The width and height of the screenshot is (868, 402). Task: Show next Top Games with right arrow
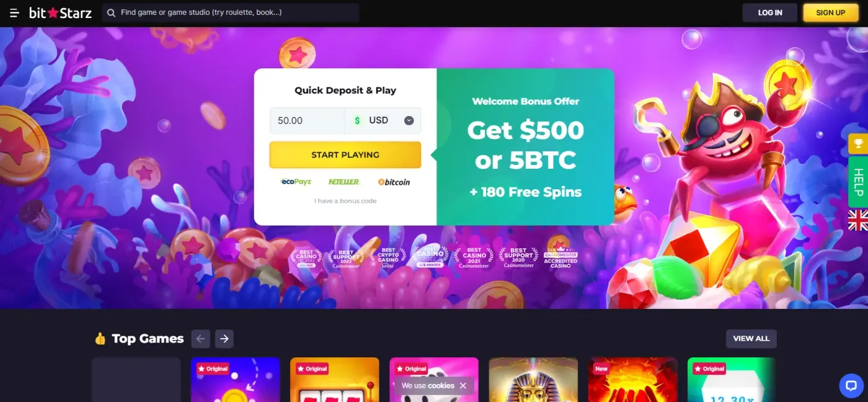click(224, 339)
